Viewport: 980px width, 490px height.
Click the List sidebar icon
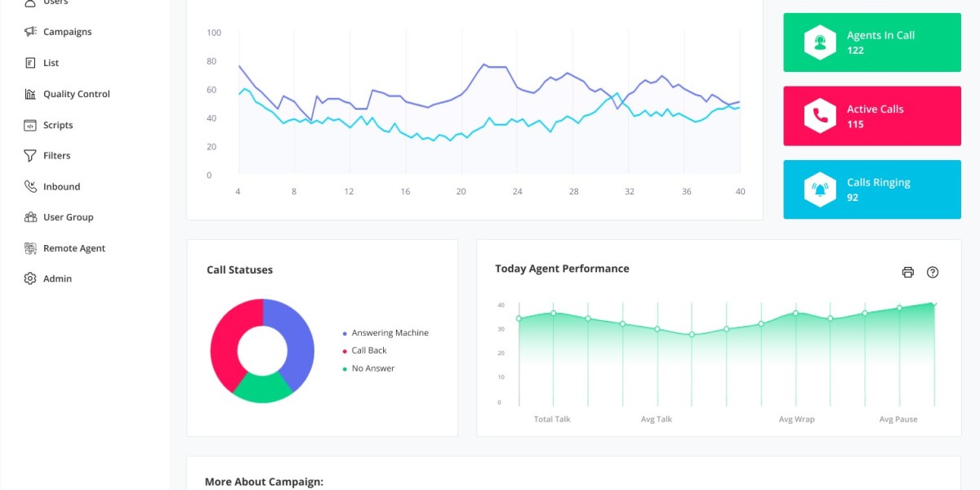30,63
